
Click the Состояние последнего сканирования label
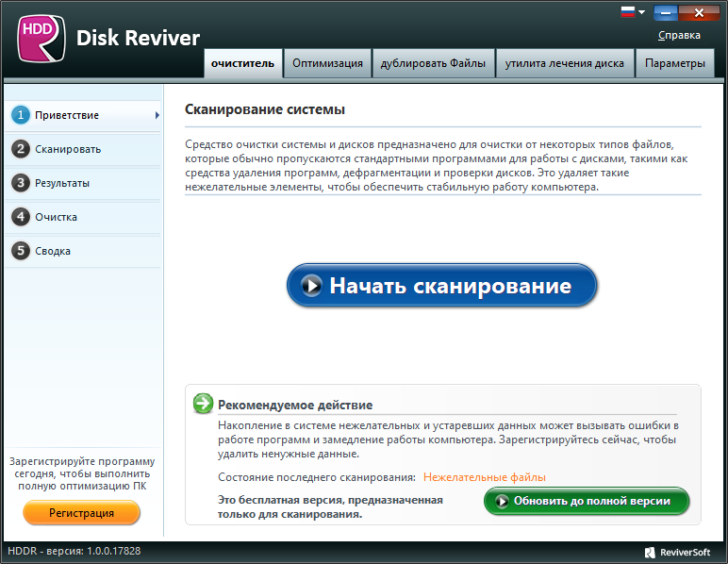[317, 477]
